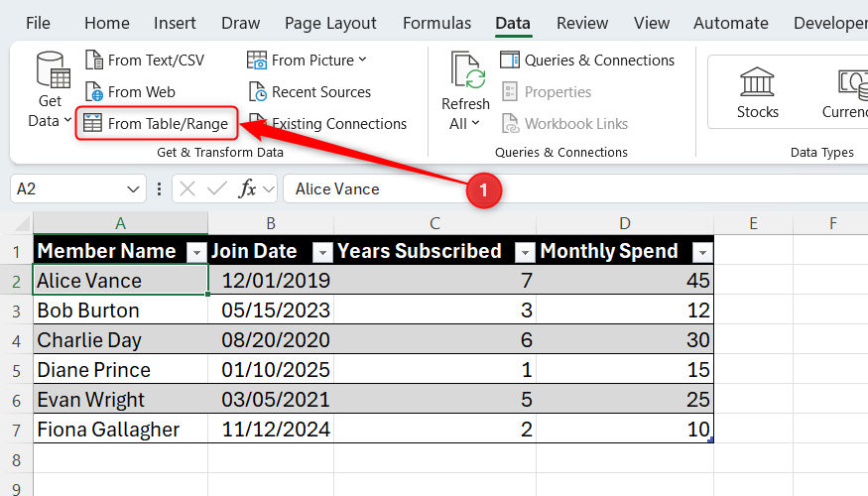Viewport: 868px width, 496px height.
Task: Click the From Picture icon
Action: 257,60
